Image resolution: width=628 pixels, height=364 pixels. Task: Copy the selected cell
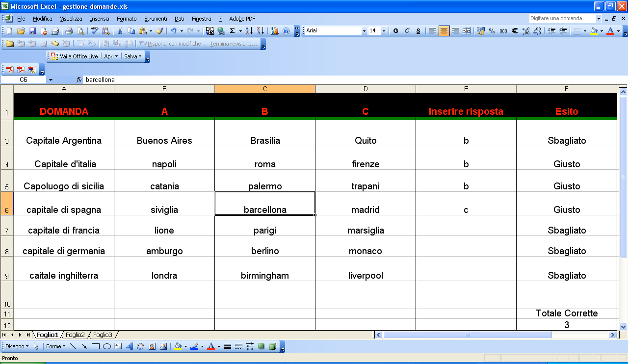(131, 31)
